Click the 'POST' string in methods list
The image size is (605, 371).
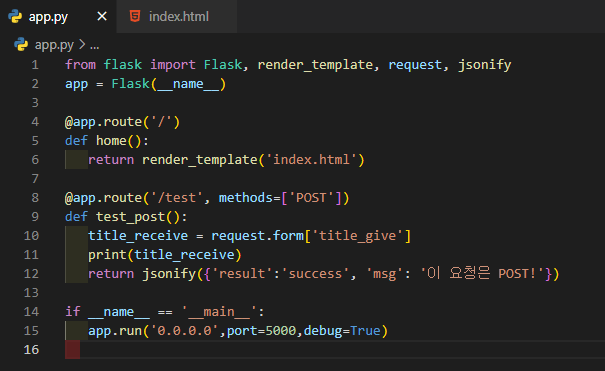click(x=311, y=198)
